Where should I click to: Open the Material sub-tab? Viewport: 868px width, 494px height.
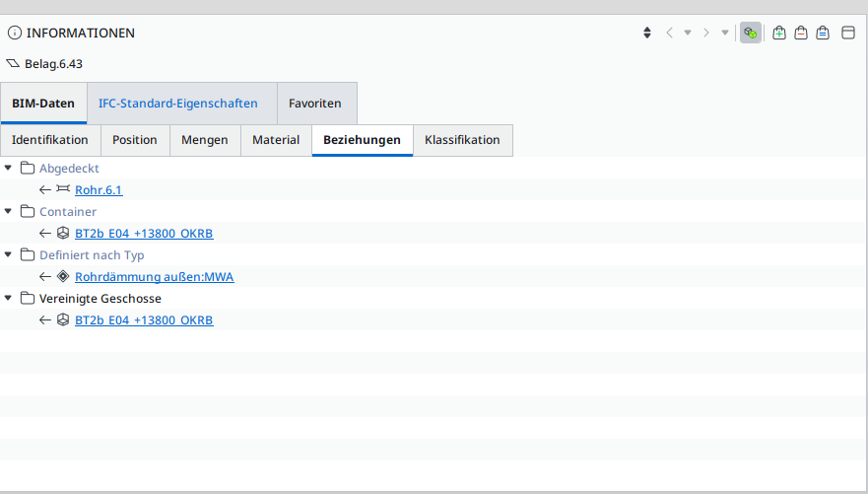(276, 140)
